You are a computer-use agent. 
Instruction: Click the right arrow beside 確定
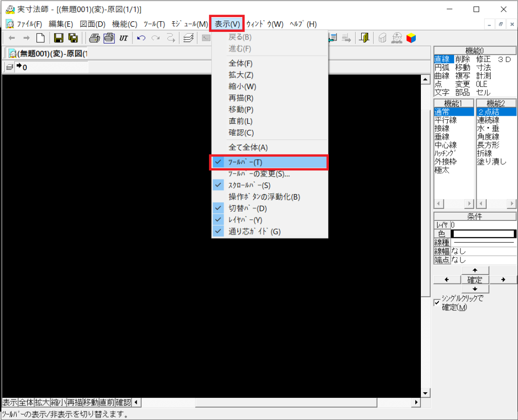[503, 279]
